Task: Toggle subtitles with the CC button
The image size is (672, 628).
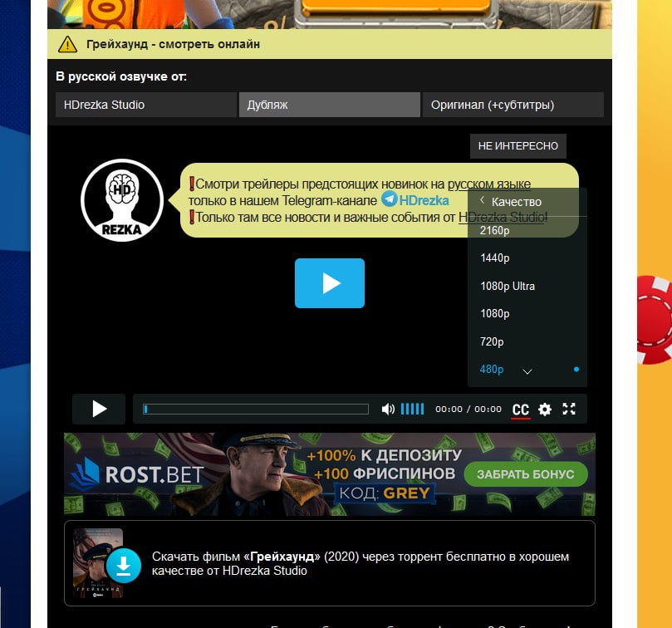Action: tap(521, 410)
